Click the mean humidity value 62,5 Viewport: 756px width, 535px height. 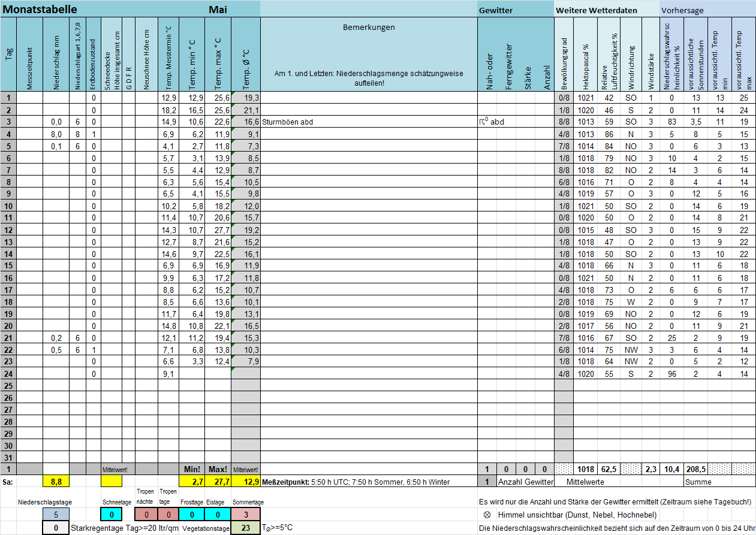[609, 469]
